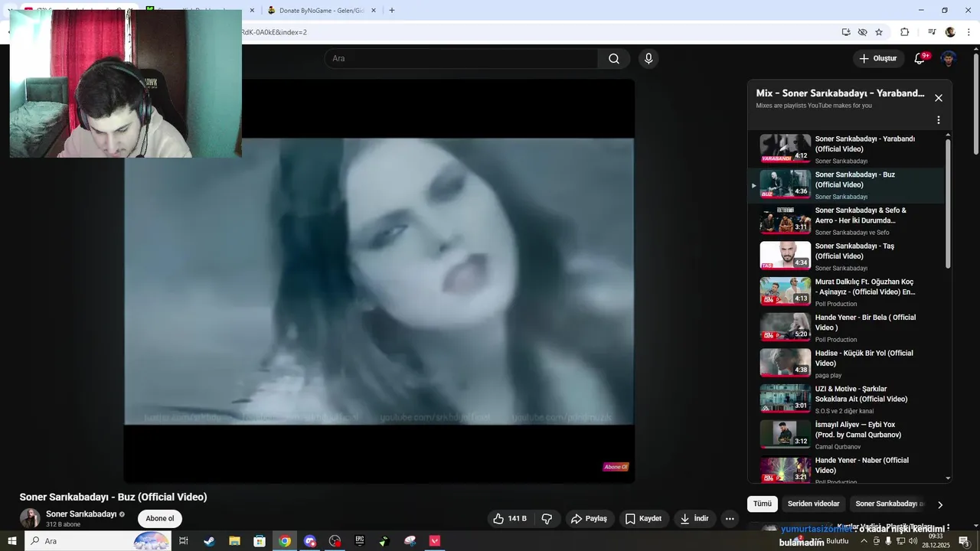
Task: Play İsmayıl Aliyev — Eybi Yox video
Action: click(846, 435)
